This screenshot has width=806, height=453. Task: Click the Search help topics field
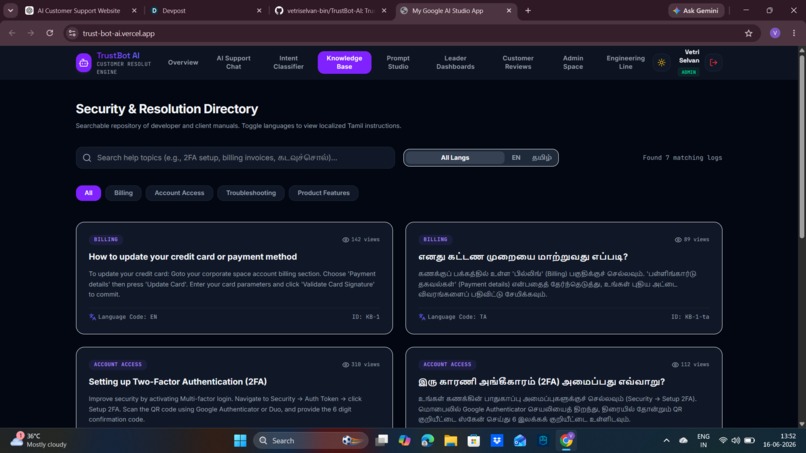pyautogui.click(x=235, y=158)
